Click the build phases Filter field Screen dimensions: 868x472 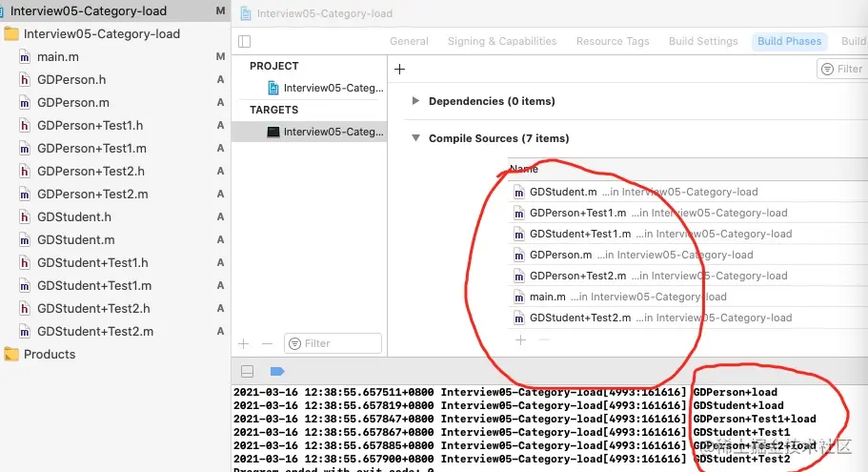[x=842, y=70]
